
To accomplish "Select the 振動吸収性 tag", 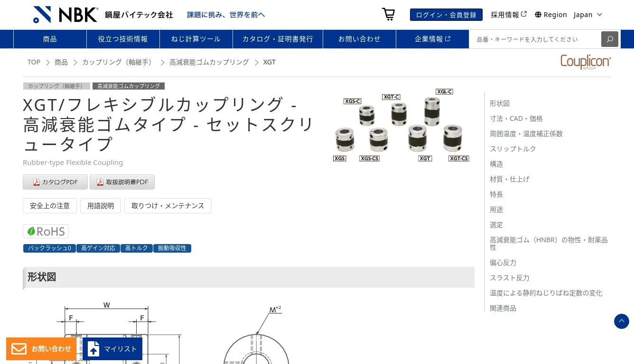I will tap(172, 248).
